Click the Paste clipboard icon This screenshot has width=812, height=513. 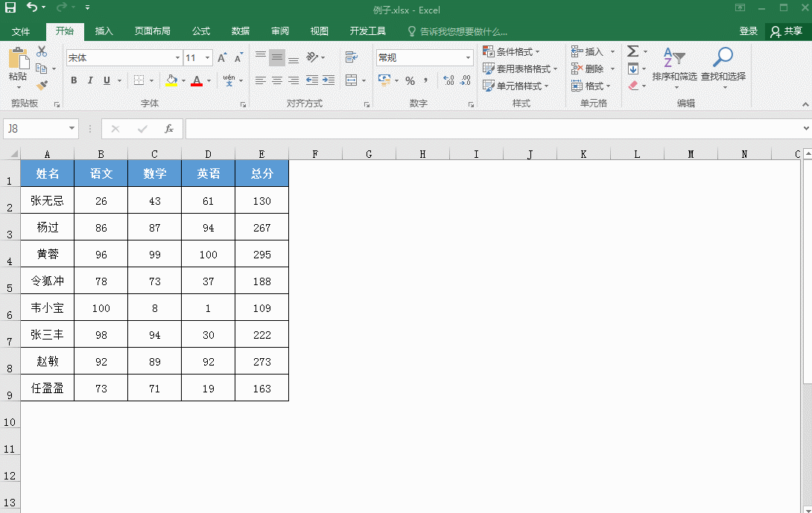pos(19,59)
